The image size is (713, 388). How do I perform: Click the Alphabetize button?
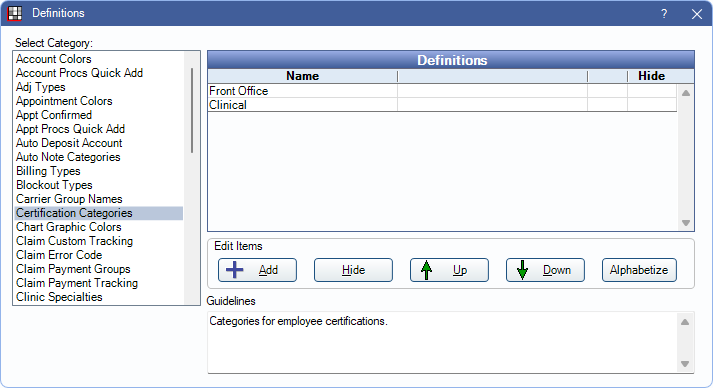(x=639, y=270)
